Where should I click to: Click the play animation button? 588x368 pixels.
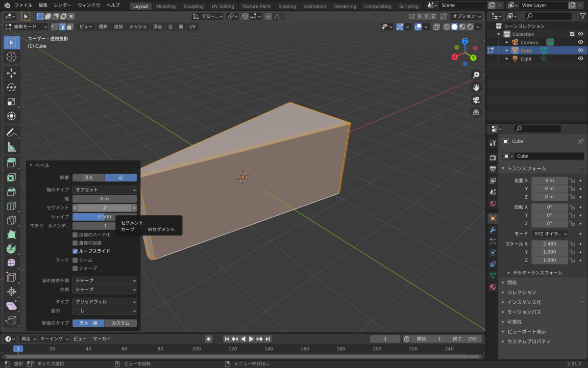tap(251, 339)
